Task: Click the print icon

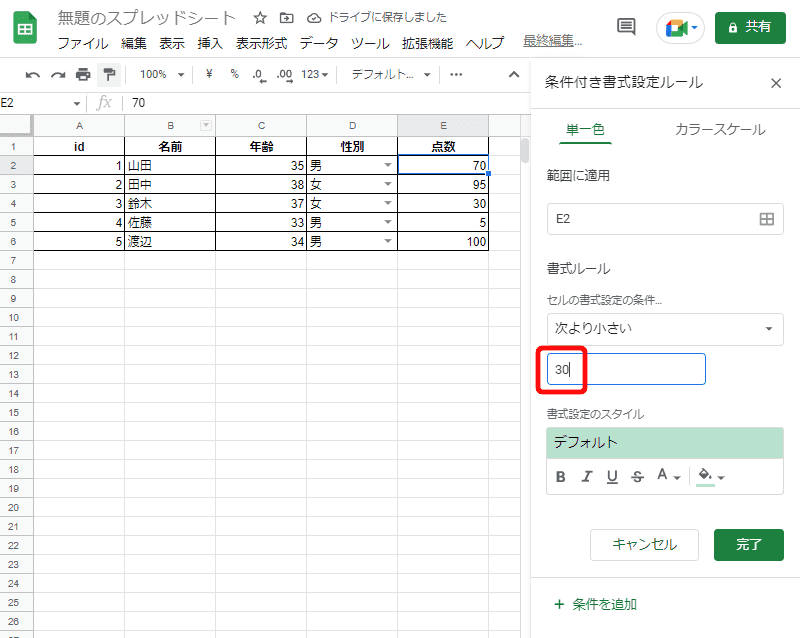Action: click(x=83, y=75)
